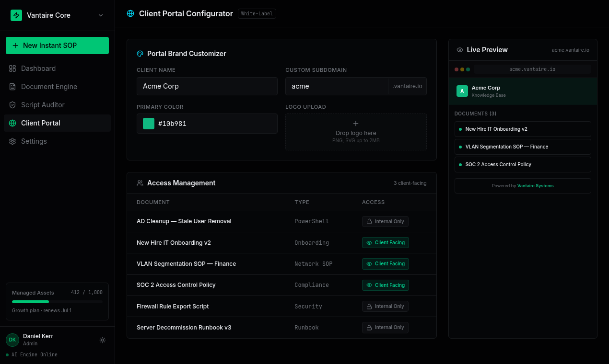Click the '3 client-facing' count text
The height and width of the screenshot is (364, 609).
click(x=410, y=183)
